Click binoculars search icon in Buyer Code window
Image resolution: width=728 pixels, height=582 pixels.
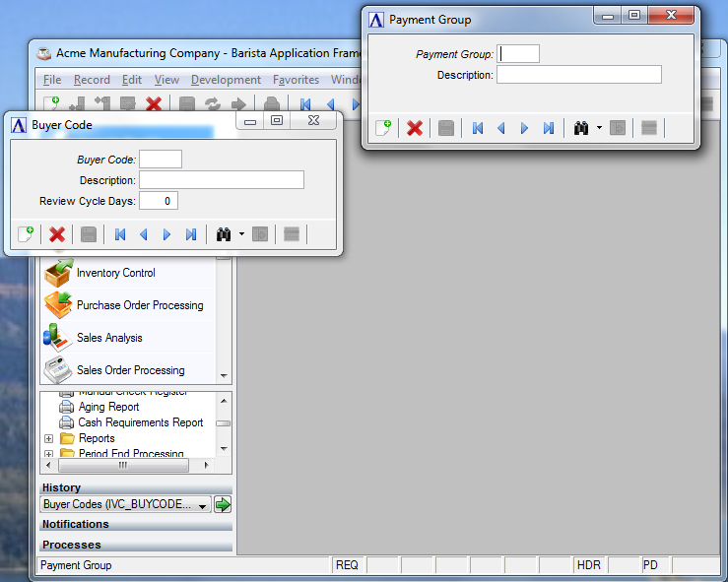click(224, 234)
